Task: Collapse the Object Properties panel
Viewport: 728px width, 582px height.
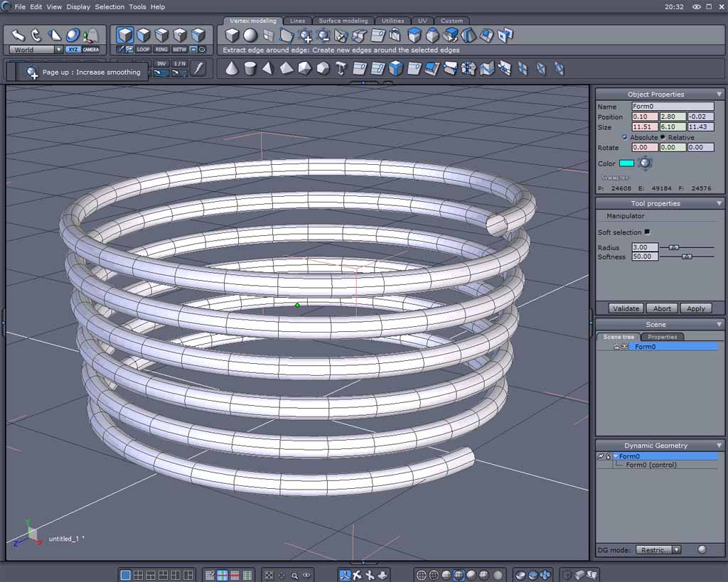Action: click(x=719, y=95)
